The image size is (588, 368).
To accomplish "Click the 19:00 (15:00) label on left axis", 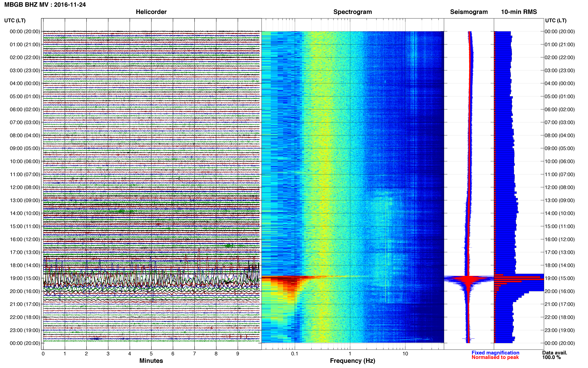I will click(x=25, y=278).
